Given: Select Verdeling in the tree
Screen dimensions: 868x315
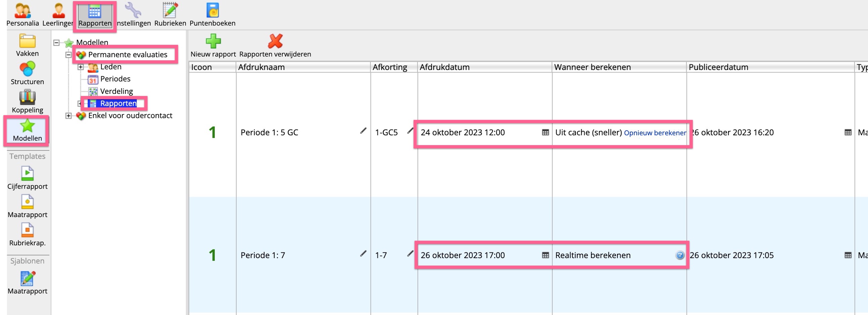Looking at the screenshot, I should [x=116, y=92].
